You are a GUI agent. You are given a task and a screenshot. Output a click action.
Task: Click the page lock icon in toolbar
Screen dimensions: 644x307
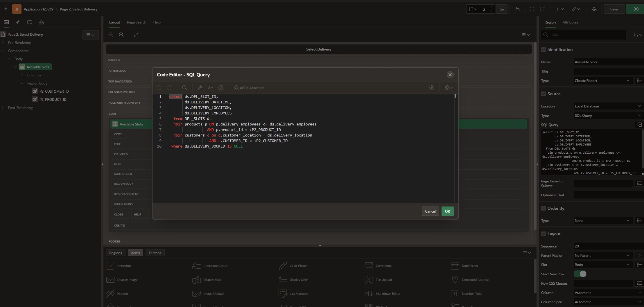point(517,9)
